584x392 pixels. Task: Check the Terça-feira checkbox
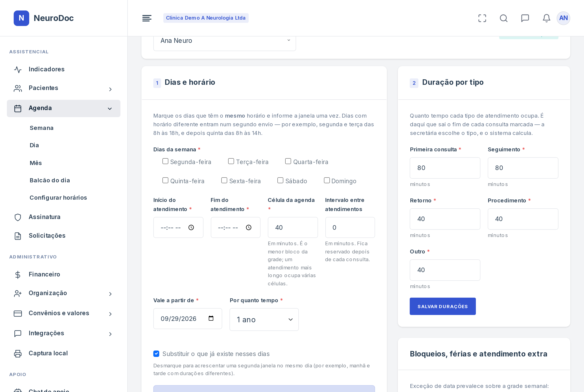point(231,161)
